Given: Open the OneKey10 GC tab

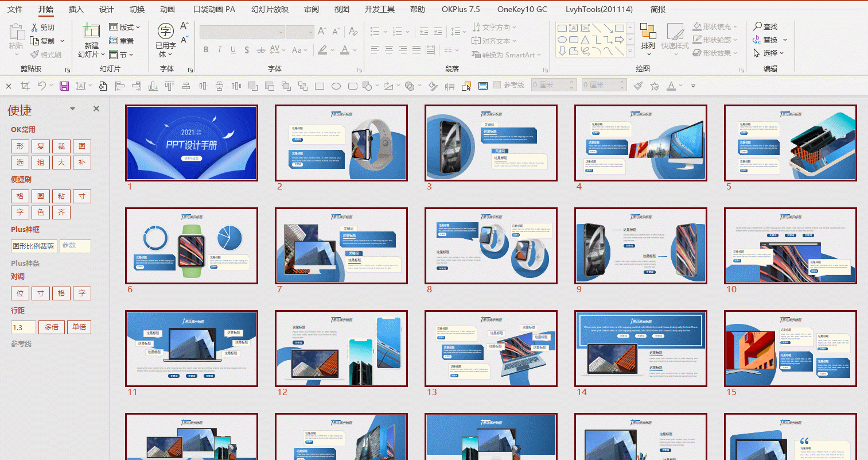Looking at the screenshot, I should pos(522,9).
